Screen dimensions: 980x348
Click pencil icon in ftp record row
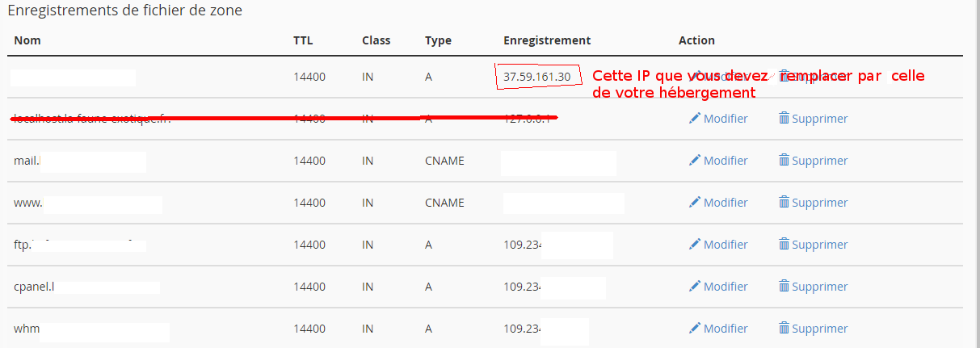[694, 244]
